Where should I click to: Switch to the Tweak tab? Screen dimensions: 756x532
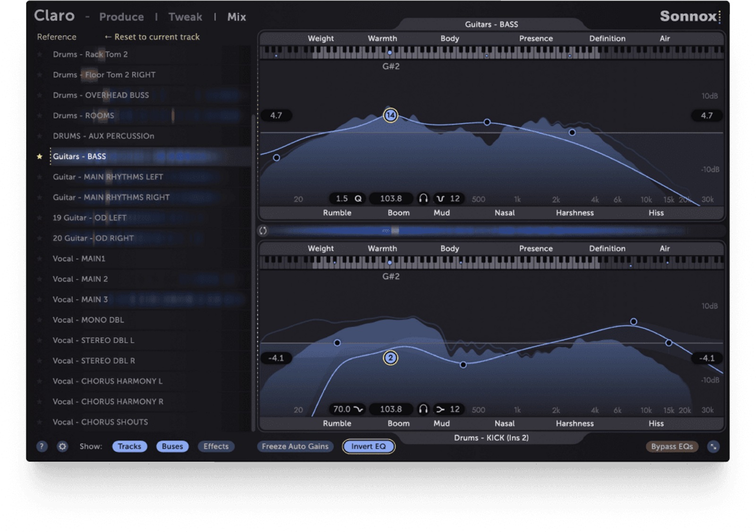[x=185, y=17]
